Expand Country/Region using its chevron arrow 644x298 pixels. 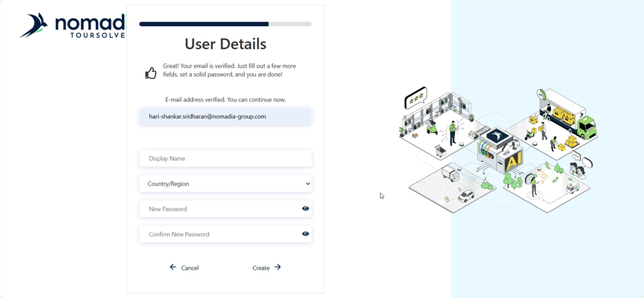pyautogui.click(x=308, y=184)
